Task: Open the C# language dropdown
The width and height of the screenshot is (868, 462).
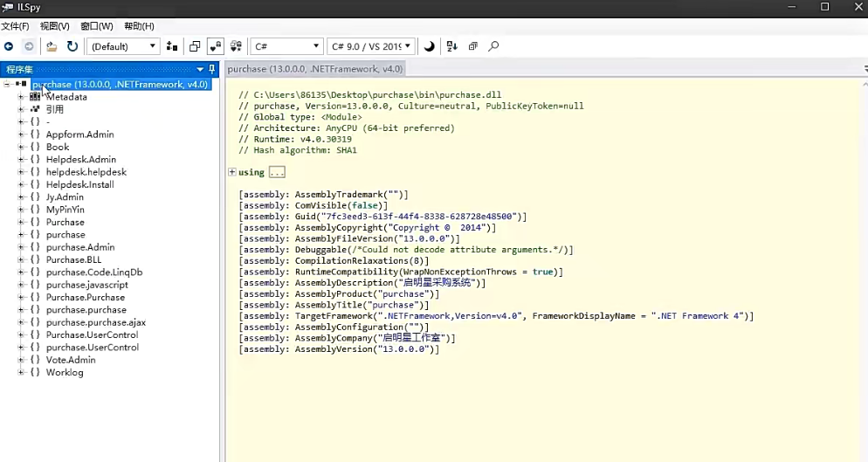Action: click(286, 46)
